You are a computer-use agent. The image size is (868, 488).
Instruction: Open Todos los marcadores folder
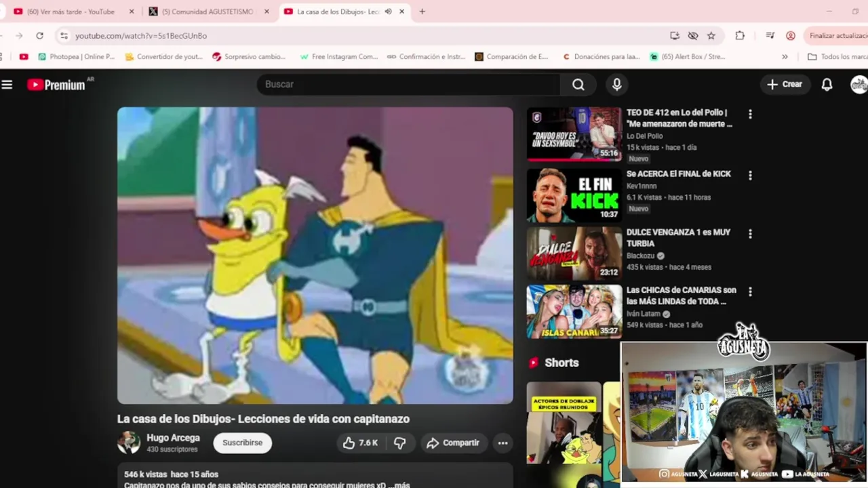point(837,57)
